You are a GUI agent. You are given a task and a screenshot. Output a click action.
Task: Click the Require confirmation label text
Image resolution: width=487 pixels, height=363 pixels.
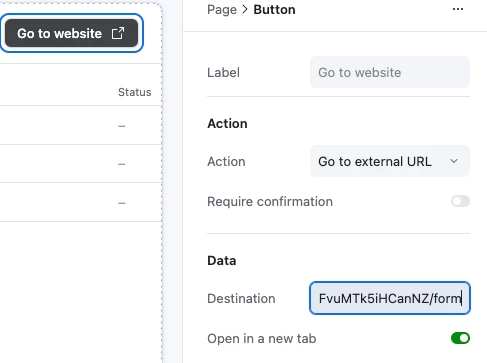(x=270, y=202)
